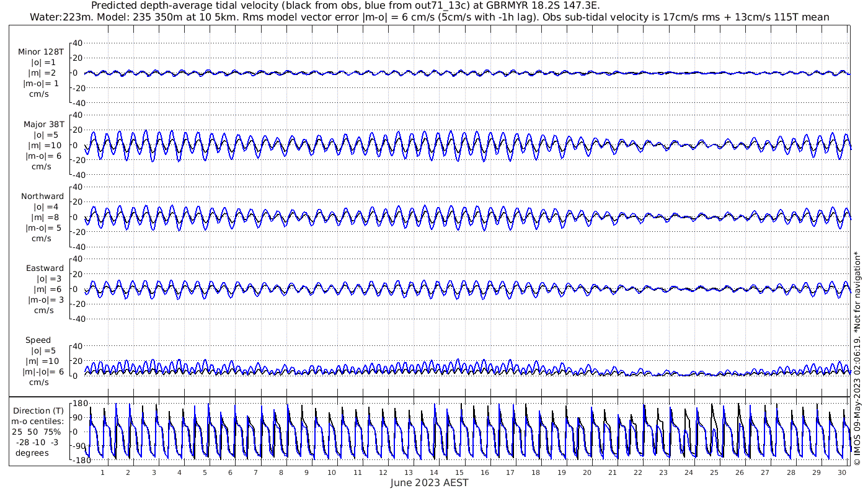868x496 pixels.
Task: Click day '22' on the date axis
Action: coord(637,472)
